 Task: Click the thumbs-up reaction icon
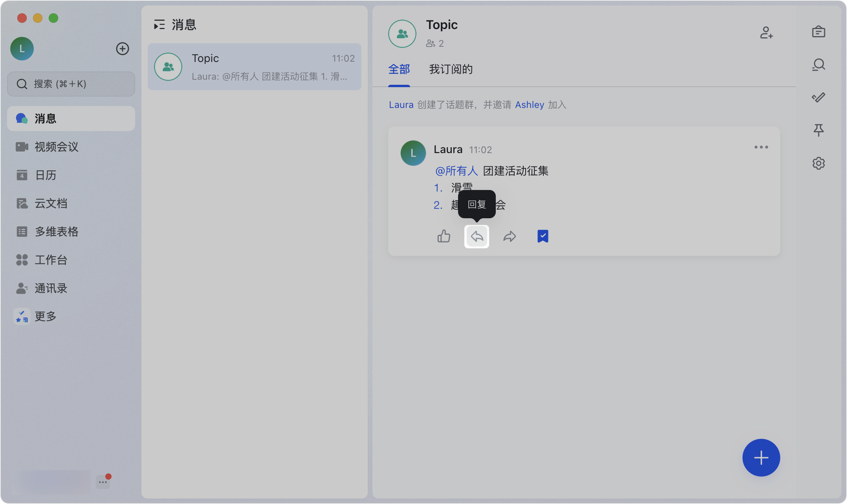[x=444, y=236]
